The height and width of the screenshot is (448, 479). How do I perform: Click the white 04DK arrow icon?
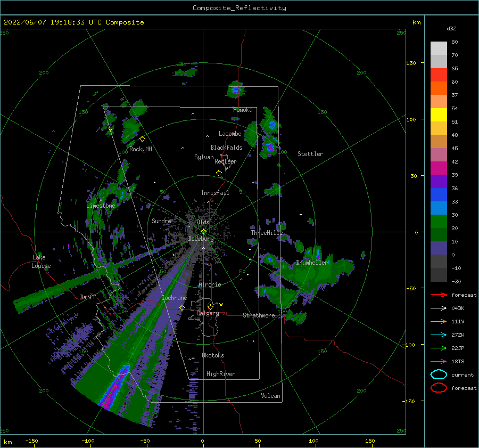coord(439,308)
